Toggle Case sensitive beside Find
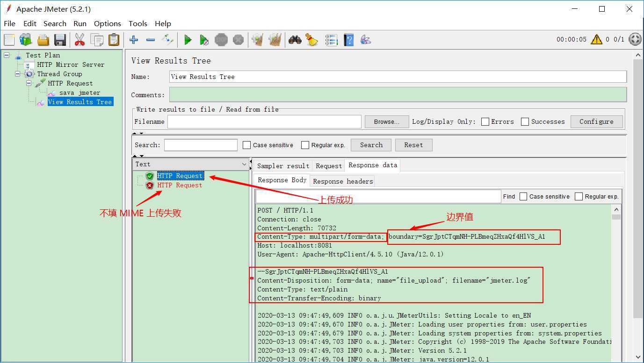 523,196
